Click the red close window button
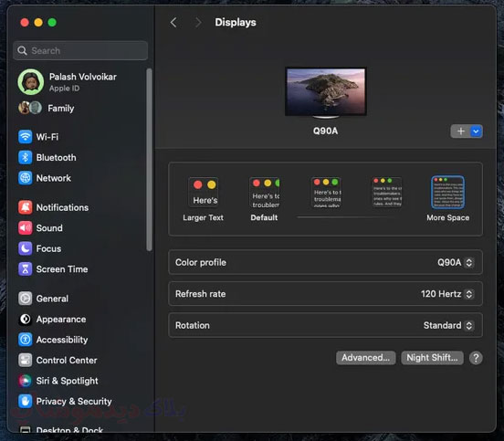The height and width of the screenshot is (441, 504). point(25,23)
